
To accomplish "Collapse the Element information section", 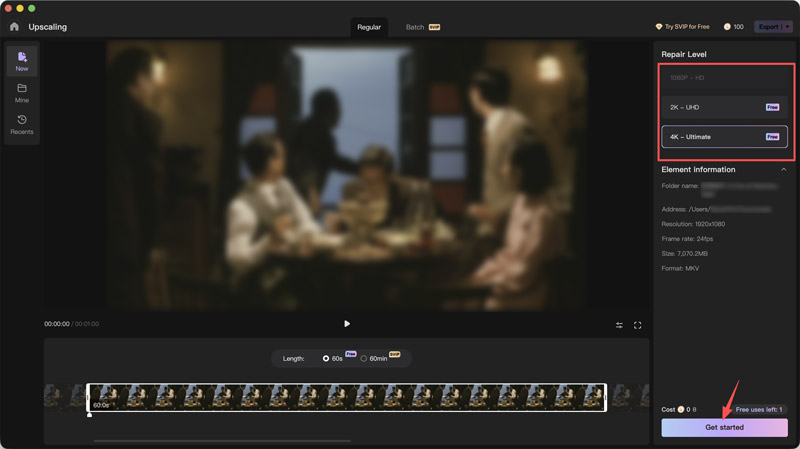I will (x=783, y=169).
